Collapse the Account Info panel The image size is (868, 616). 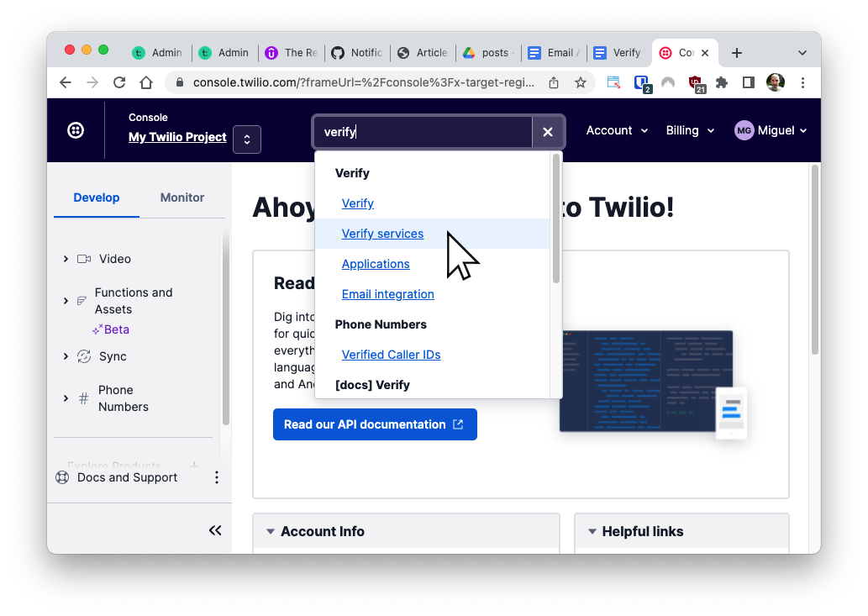pyautogui.click(x=270, y=531)
